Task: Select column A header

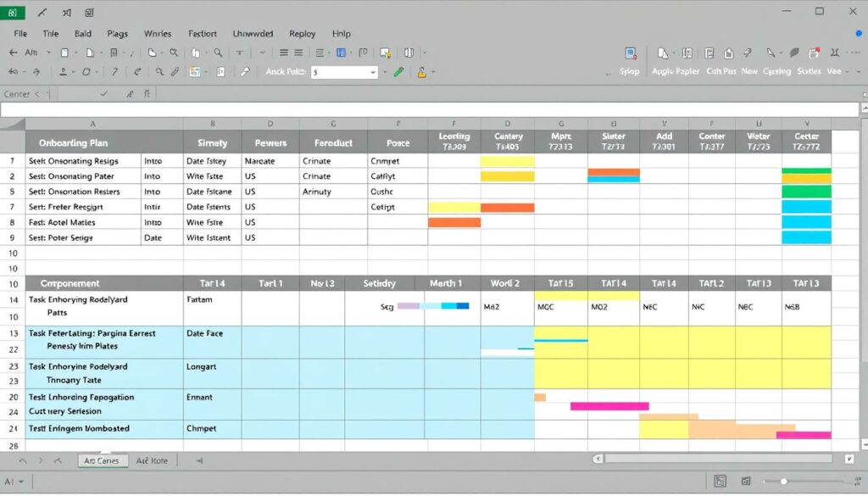Action: pyautogui.click(x=92, y=124)
